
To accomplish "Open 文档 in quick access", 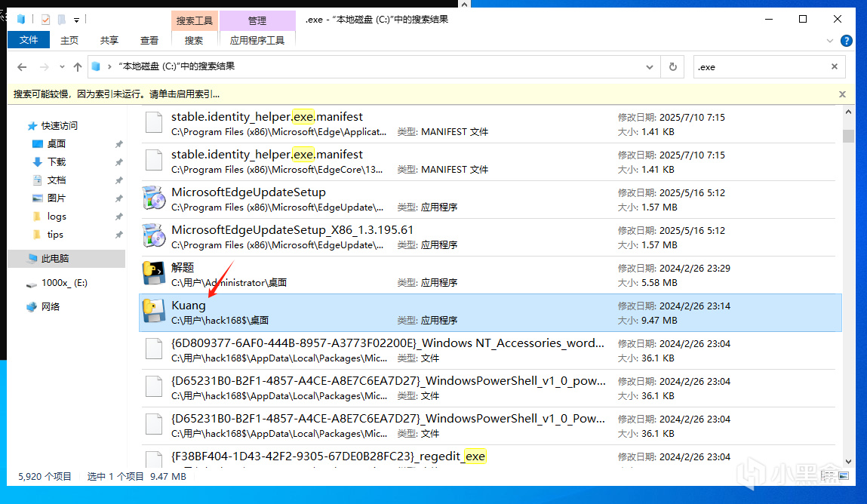I will click(56, 180).
